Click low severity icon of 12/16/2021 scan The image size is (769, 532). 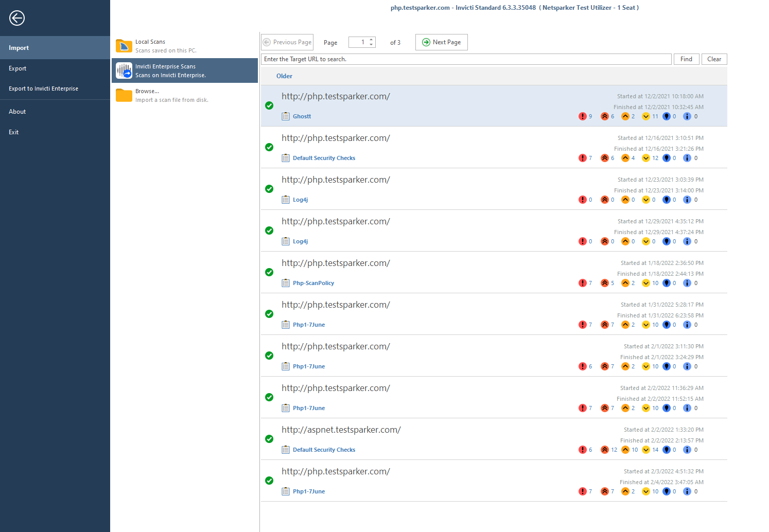[x=646, y=158]
